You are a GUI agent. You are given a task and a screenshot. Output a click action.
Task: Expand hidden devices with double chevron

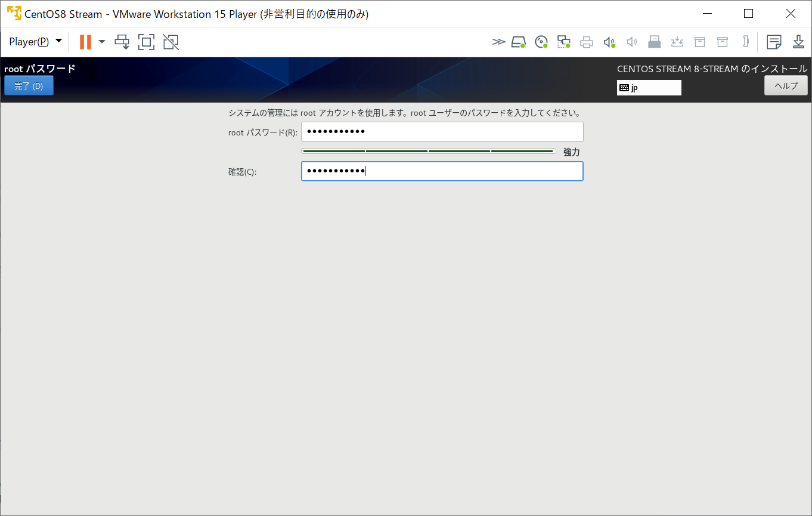[498, 42]
